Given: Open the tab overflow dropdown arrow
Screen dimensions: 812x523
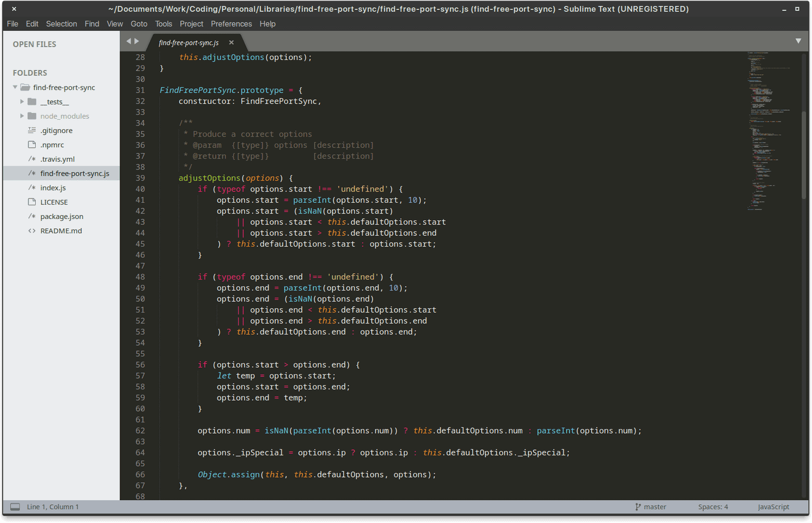Looking at the screenshot, I should (x=799, y=41).
